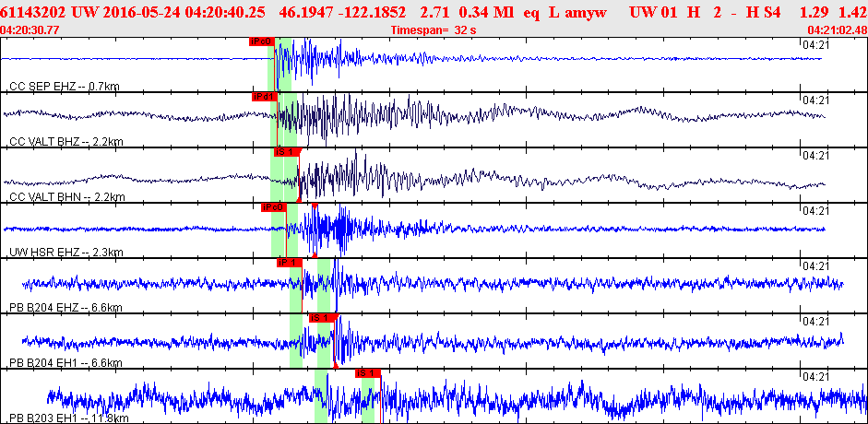Click the event ID 61143202 in header
Image resolution: width=868 pixels, height=424 pixels.
34,12
